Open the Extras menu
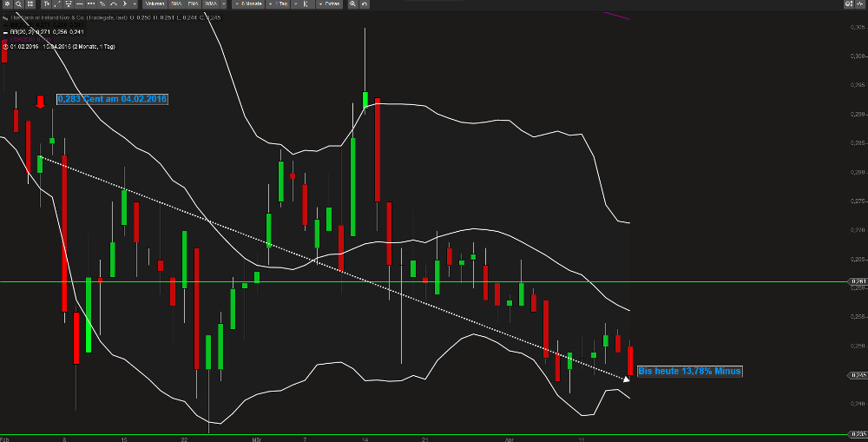 (x=328, y=4)
